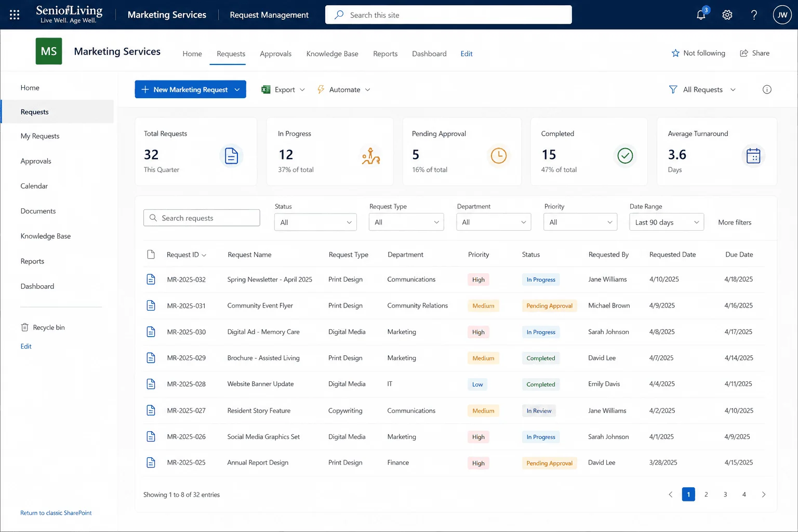The height and width of the screenshot is (532, 798).
Task: Click the Search this site box
Action: 448,15
